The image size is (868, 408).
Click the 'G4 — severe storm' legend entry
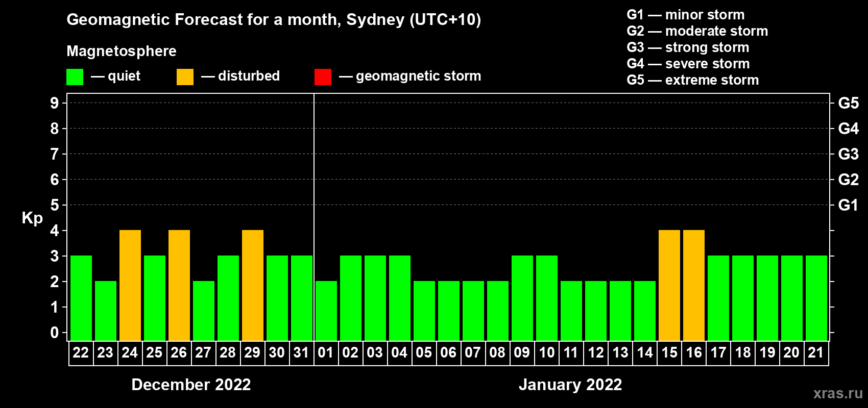coord(688,64)
